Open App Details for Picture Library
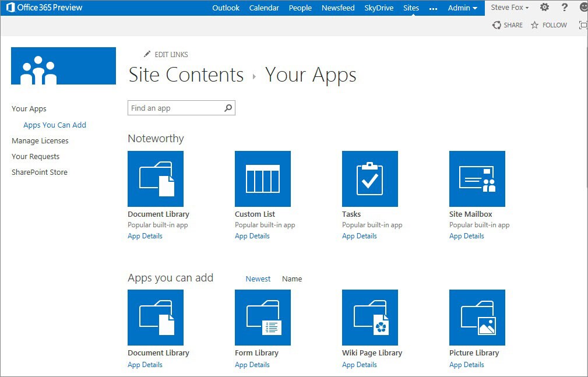The height and width of the screenshot is (377, 588). pyautogui.click(x=467, y=365)
